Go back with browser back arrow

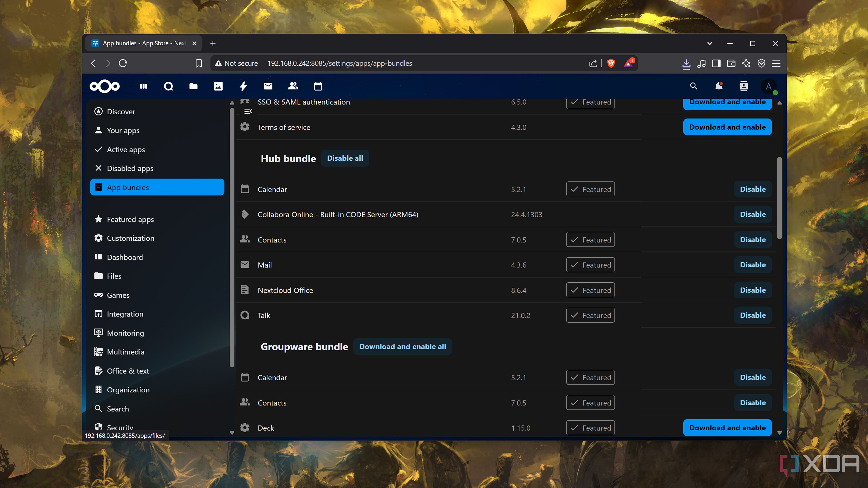click(x=93, y=63)
